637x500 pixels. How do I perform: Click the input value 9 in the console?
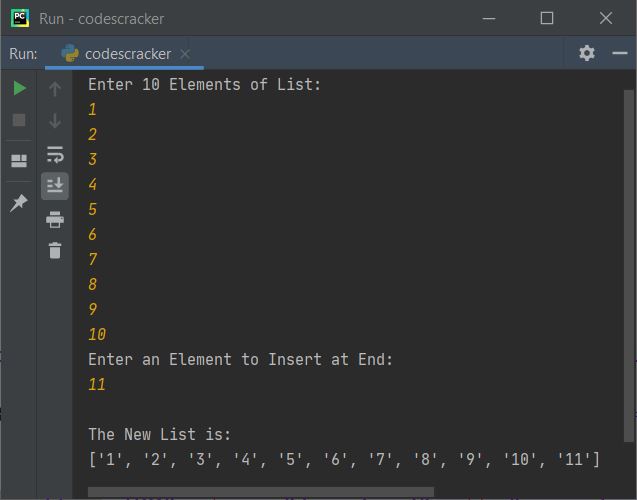pos(93,309)
